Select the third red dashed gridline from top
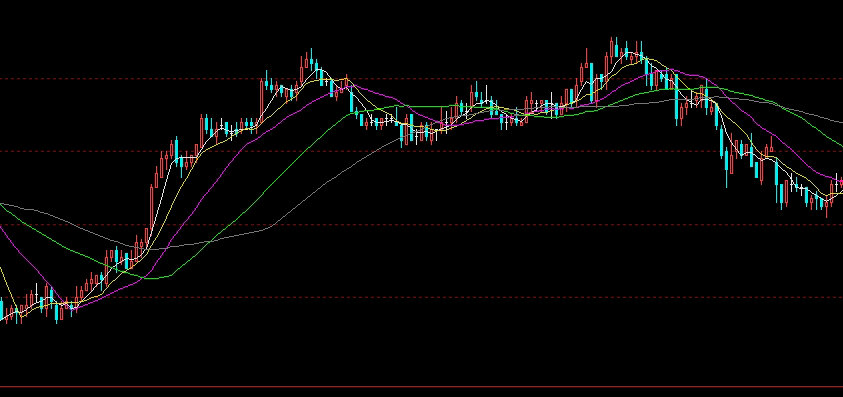The image size is (843, 397). click(422, 225)
